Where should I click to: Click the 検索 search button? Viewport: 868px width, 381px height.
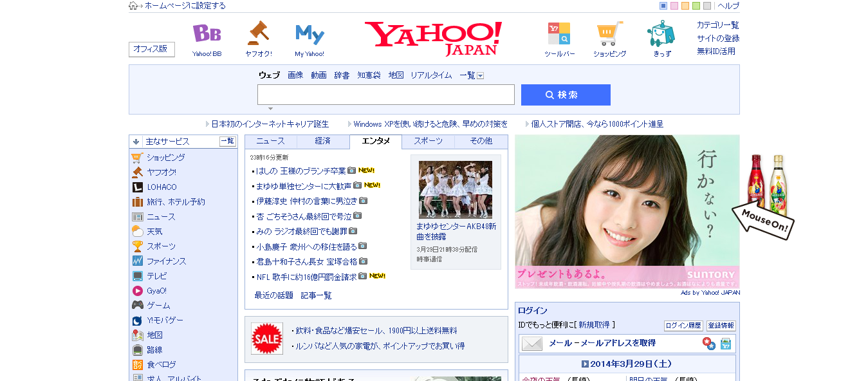tap(566, 95)
